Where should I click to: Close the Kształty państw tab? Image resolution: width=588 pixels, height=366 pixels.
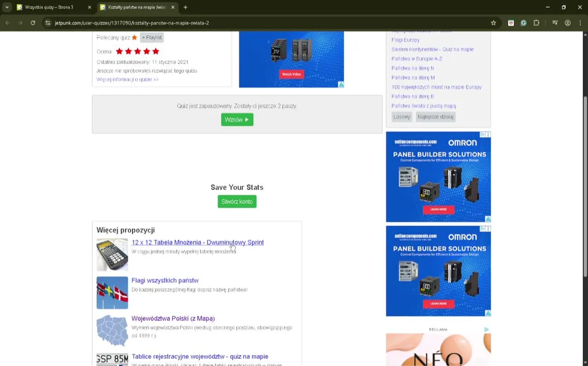tap(172, 7)
